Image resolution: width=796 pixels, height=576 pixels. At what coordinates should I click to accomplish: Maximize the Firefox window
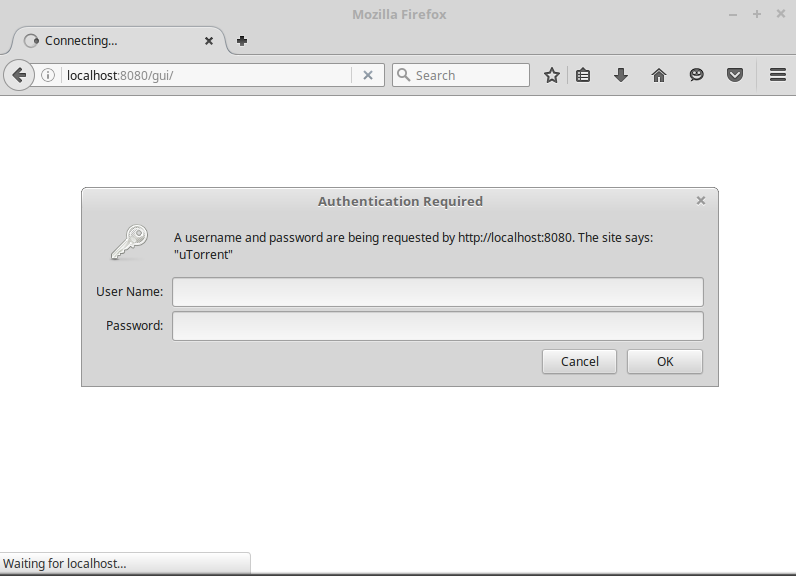coord(756,14)
